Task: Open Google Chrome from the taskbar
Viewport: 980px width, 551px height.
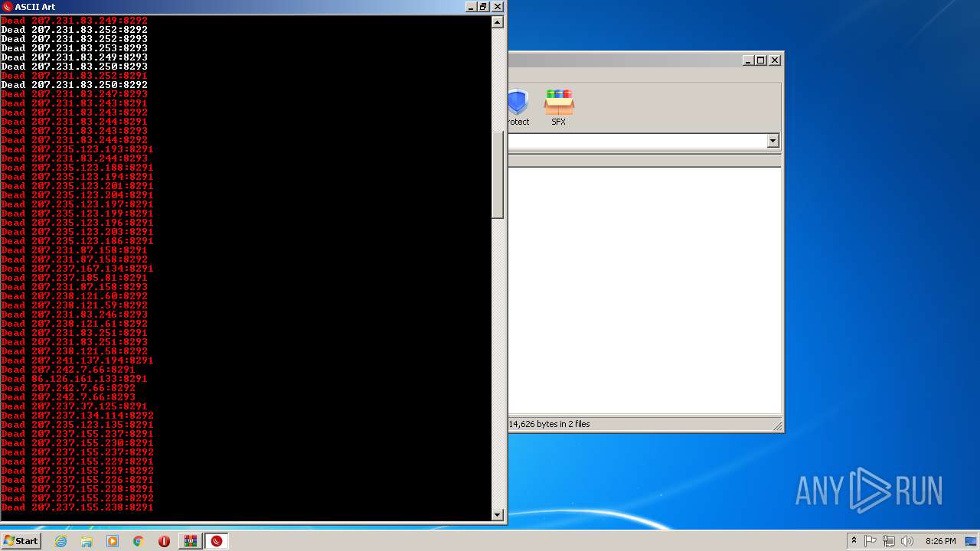Action: click(x=139, y=541)
